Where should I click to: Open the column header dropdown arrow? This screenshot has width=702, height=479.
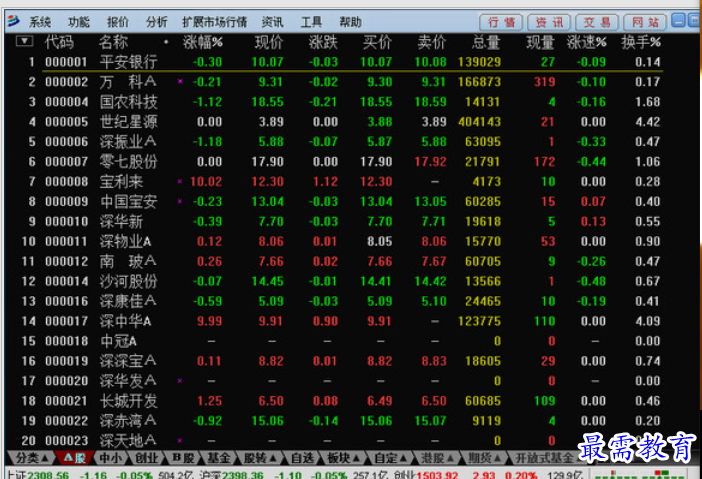pos(24,41)
